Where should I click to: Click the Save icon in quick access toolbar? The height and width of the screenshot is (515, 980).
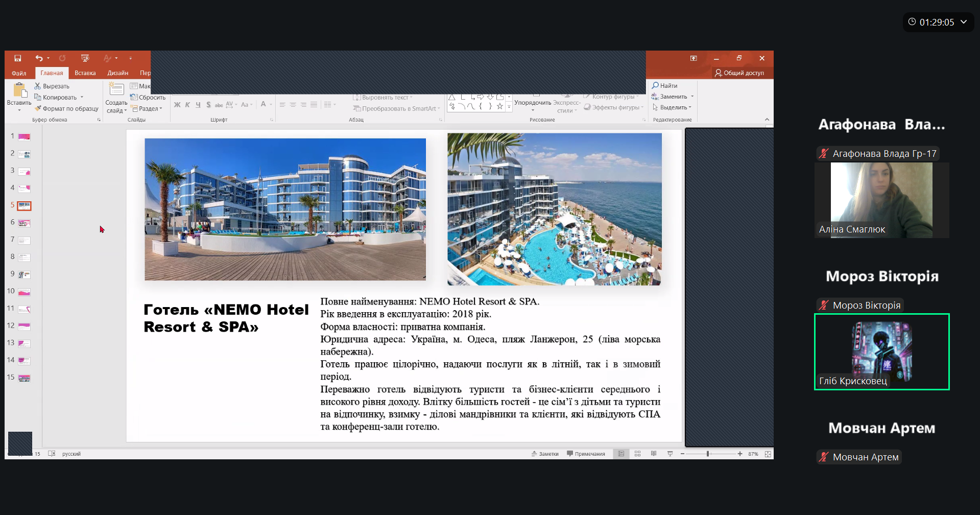[x=18, y=58]
